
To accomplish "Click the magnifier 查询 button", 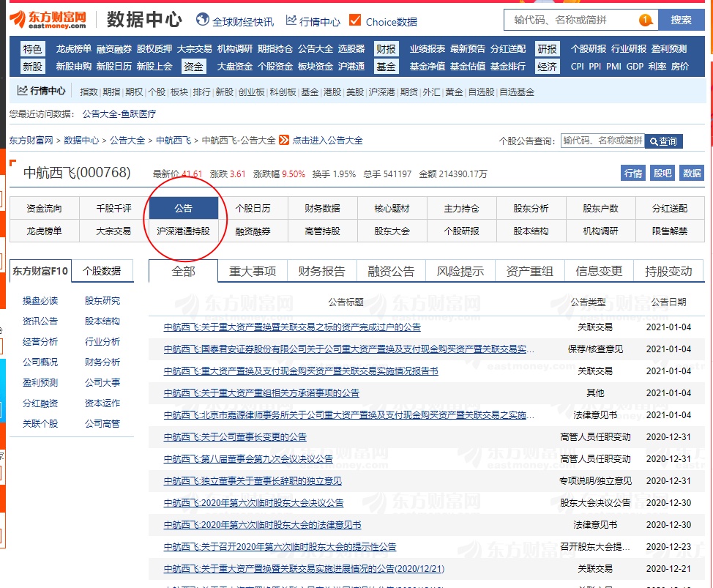I will (664, 141).
